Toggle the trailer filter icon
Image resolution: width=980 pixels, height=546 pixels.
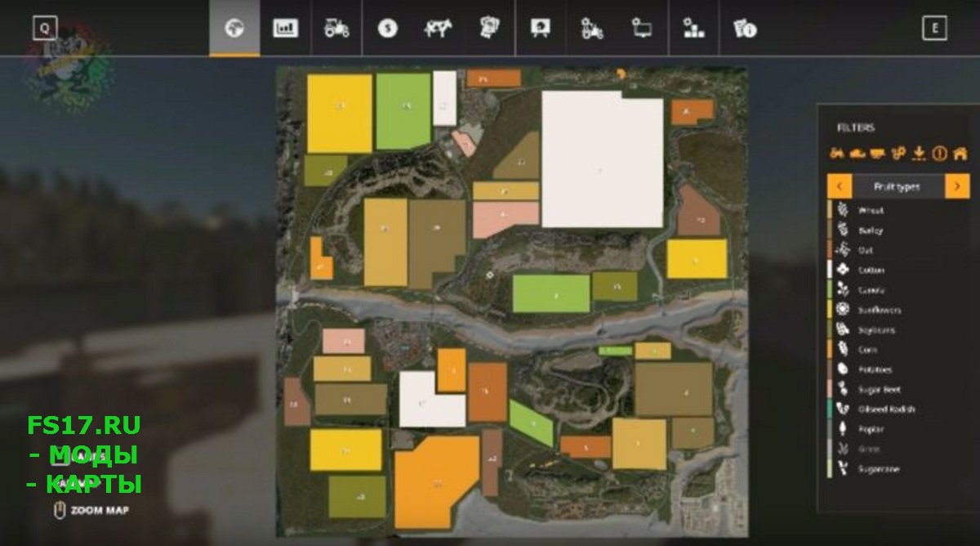pos(878,153)
